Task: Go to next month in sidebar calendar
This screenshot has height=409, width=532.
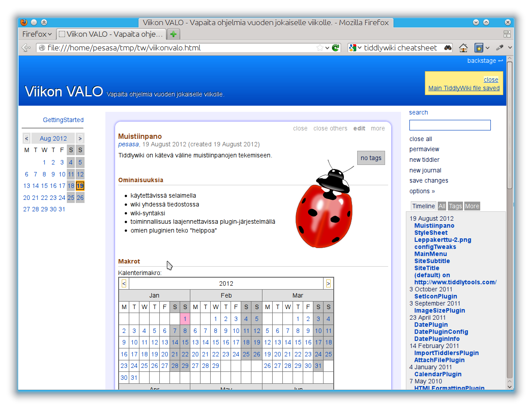Action: [x=80, y=138]
